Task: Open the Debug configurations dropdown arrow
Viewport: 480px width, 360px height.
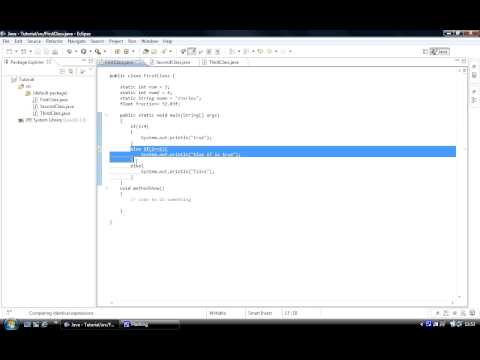Action: 76,51
